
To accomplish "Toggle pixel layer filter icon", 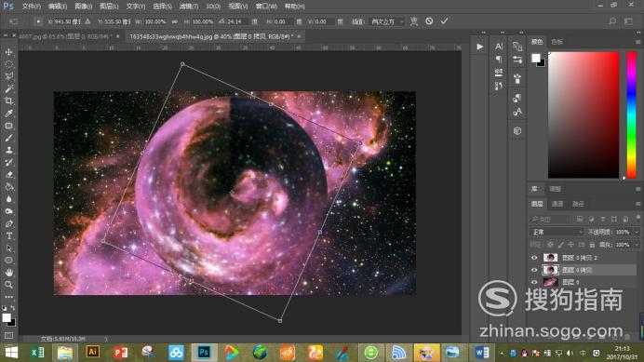I will coord(580,219).
